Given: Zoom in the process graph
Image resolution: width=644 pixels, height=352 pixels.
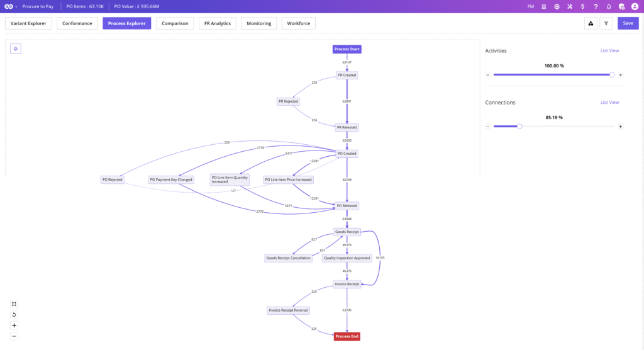Looking at the screenshot, I should tap(14, 326).
